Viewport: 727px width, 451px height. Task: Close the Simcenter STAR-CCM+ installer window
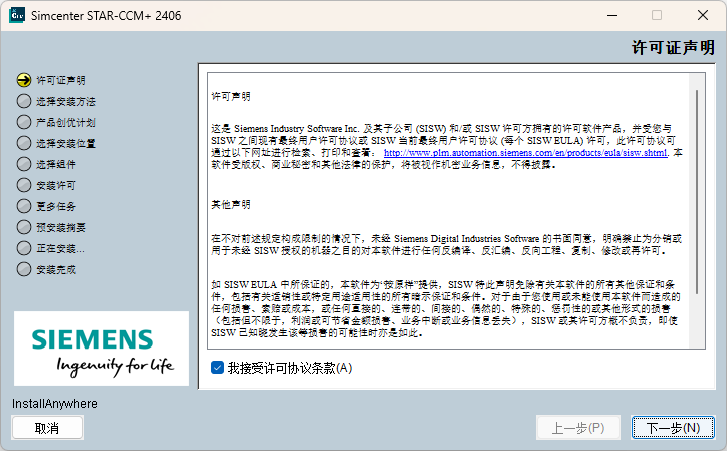point(703,15)
